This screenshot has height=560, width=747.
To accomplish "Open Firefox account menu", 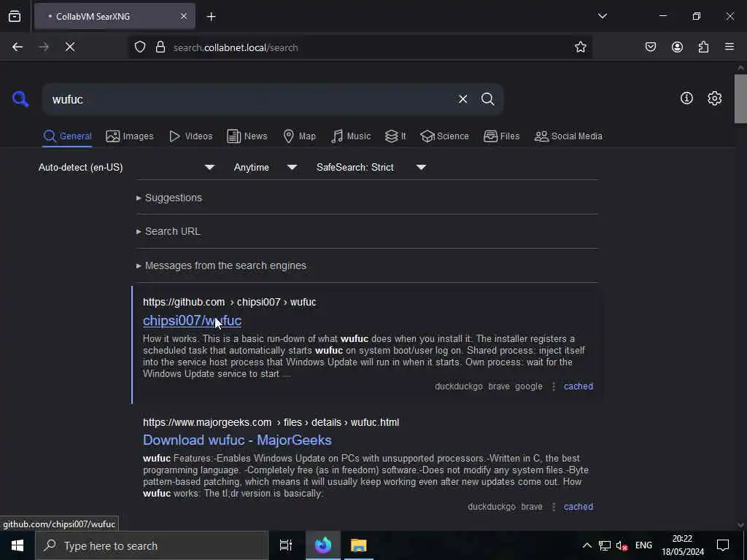I will [x=677, y=47].
